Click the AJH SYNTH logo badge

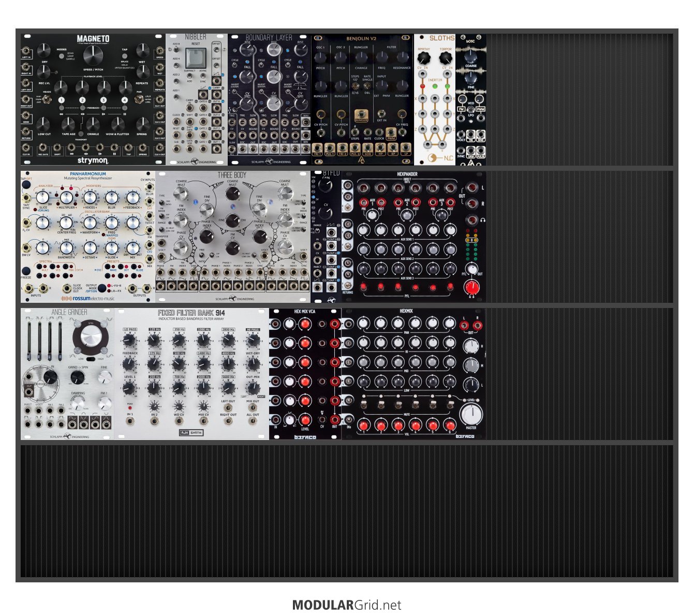(x=191, y=433)
